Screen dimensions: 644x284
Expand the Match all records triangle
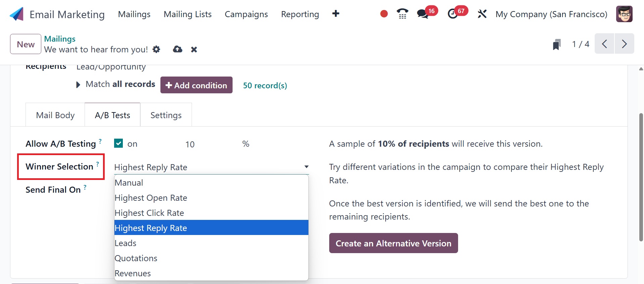(x=78, y=85)
